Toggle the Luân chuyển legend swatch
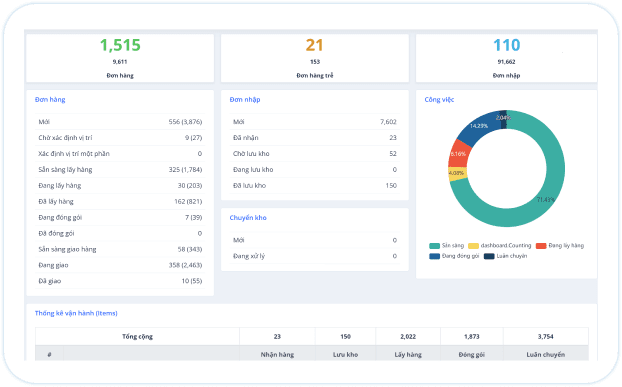The height and width of the screenshot is (387, 622). click(x=489, y=256)
